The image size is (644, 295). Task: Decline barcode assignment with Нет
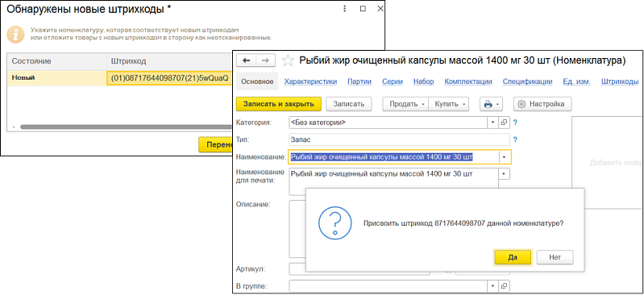click(555, 257)
